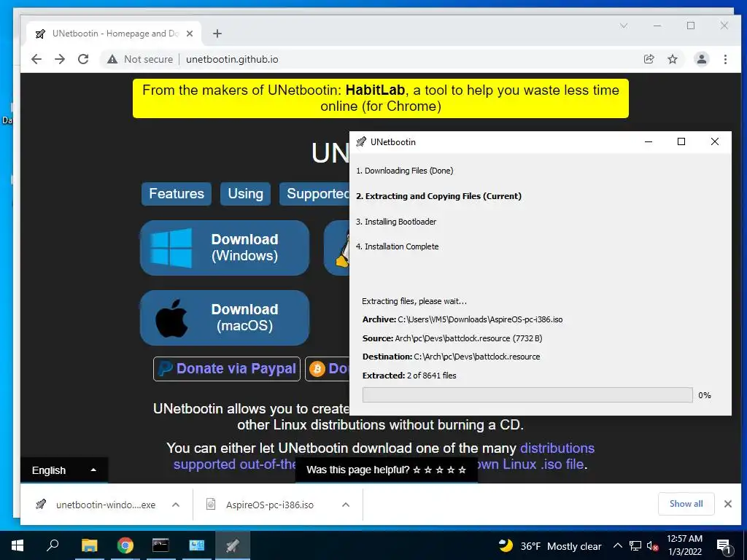747x560 pixels.
Task: Open the Supported section tab
Action: tap(314, 194)
